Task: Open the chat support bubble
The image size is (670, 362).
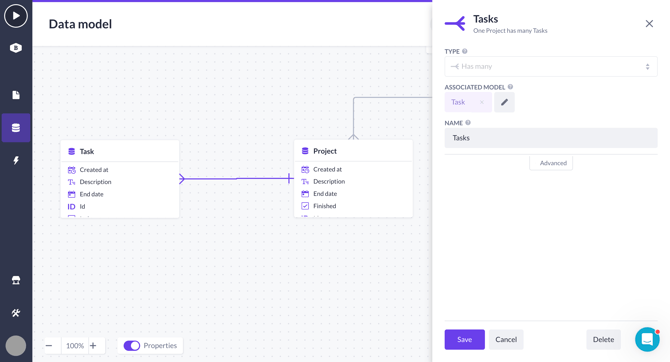Action: click(647, 339)
